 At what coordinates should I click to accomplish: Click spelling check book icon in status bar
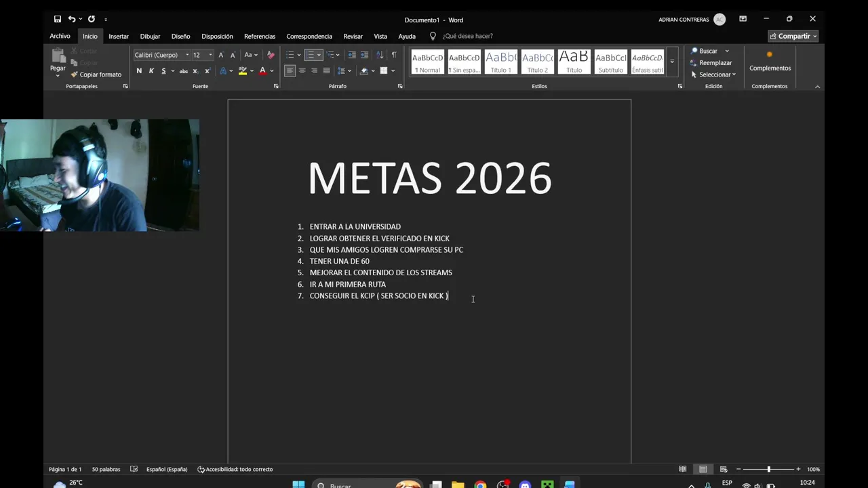pyautogui.click(x=134, y=469)
